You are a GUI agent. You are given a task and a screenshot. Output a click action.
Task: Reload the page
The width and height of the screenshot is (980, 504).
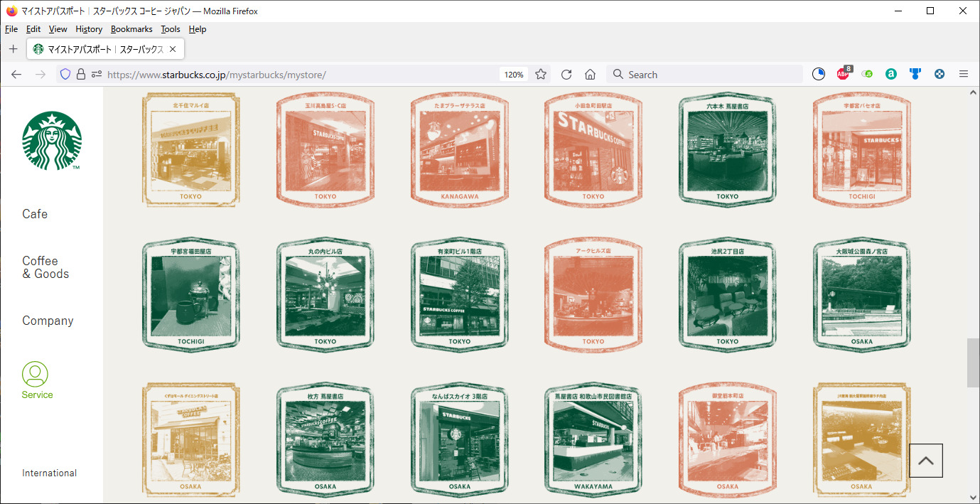tap(566, 75)
